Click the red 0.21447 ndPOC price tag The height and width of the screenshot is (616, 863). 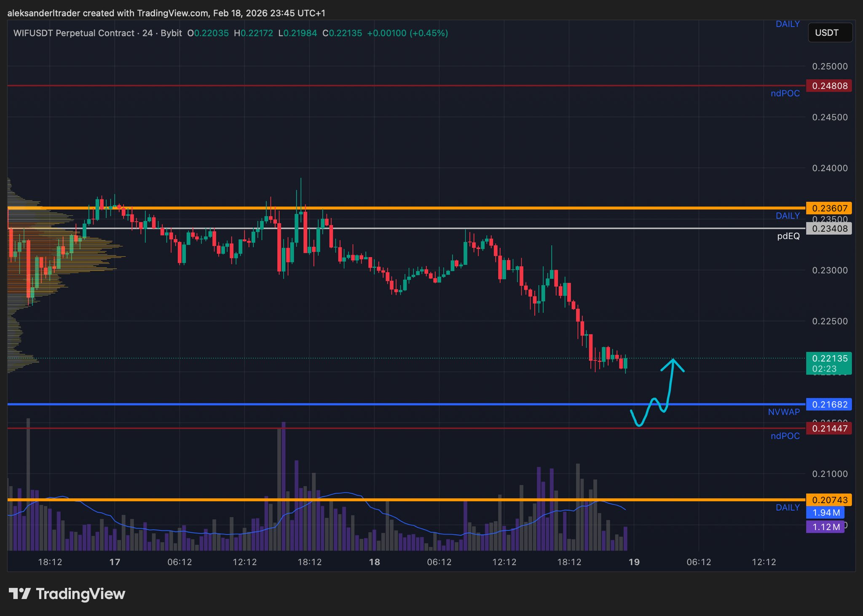point(829,429)
